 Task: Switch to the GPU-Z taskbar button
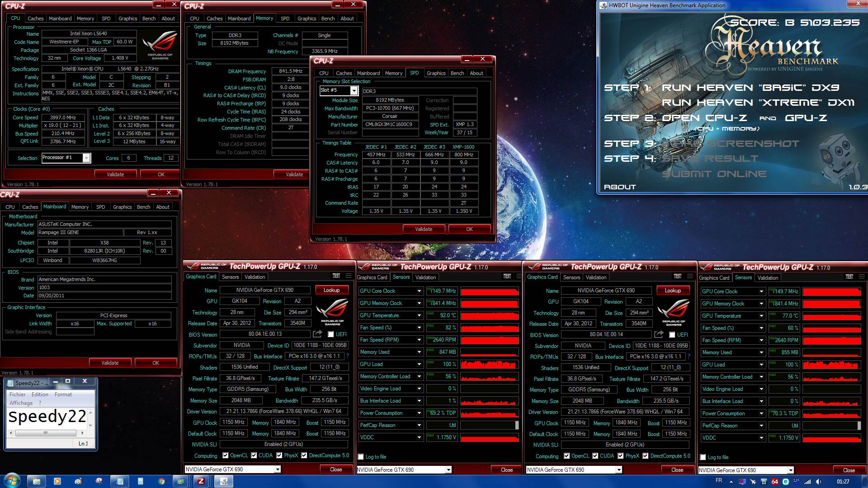click(181, 481)
